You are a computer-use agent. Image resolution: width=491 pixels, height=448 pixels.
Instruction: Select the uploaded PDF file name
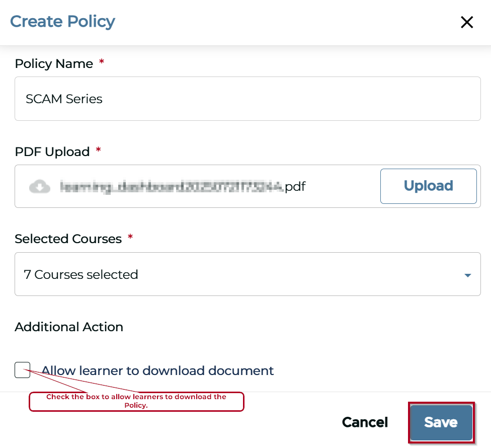pyautogui.click(x=183, y=187)
